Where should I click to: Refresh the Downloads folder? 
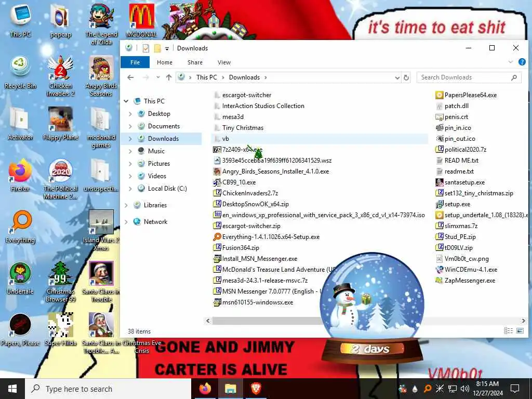click(406, 78)
